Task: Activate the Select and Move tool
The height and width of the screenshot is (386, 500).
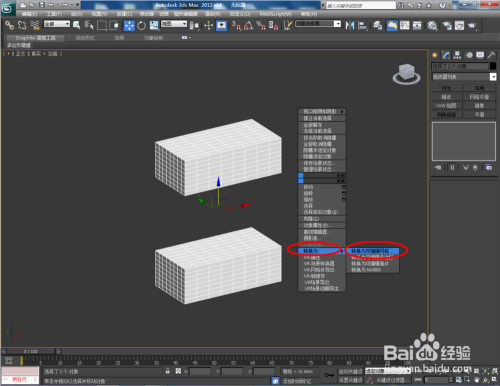Action: (x=129, y=25)
